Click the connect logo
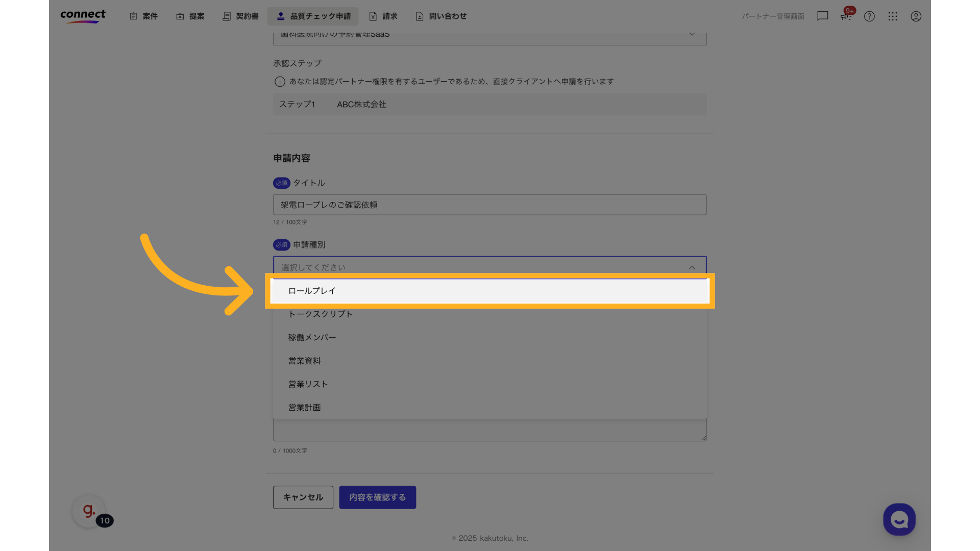 83,16
